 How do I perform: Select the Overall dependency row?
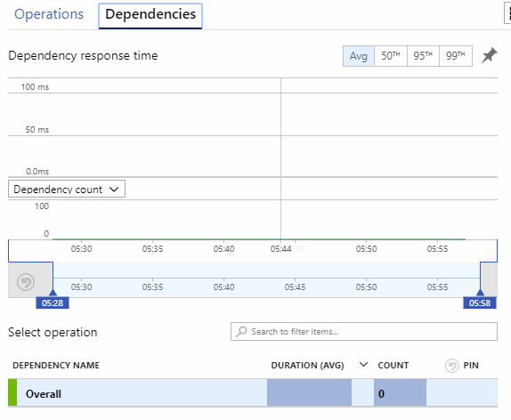253,393
